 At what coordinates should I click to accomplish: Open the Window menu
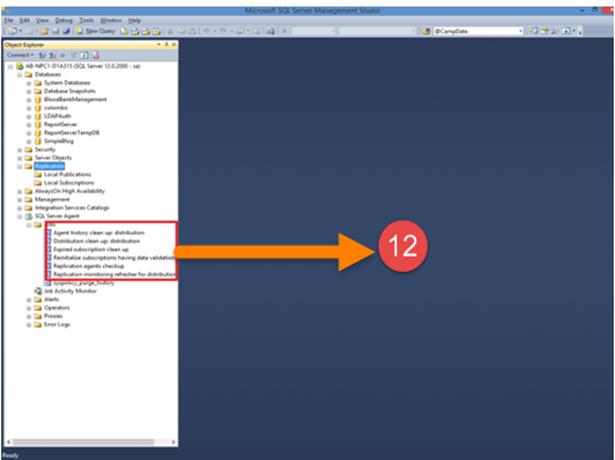click(111, 20)
